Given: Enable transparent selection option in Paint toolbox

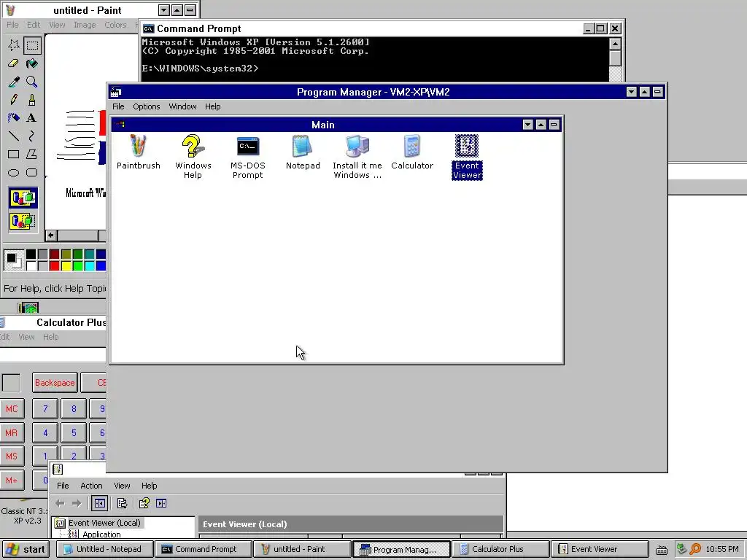Looking at the screenshot, I should coord(23,221).
